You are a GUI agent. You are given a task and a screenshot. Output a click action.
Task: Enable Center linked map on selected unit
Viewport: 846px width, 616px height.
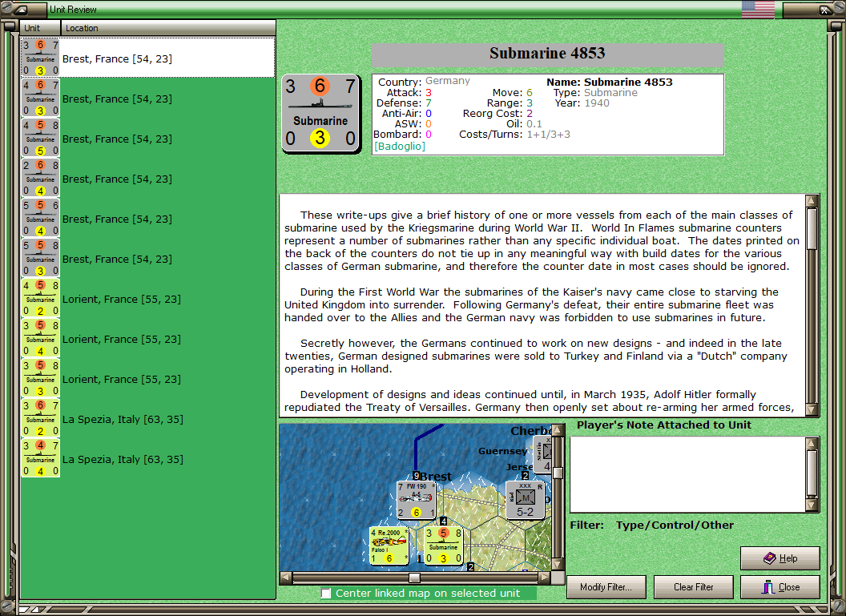click(325, 594)
